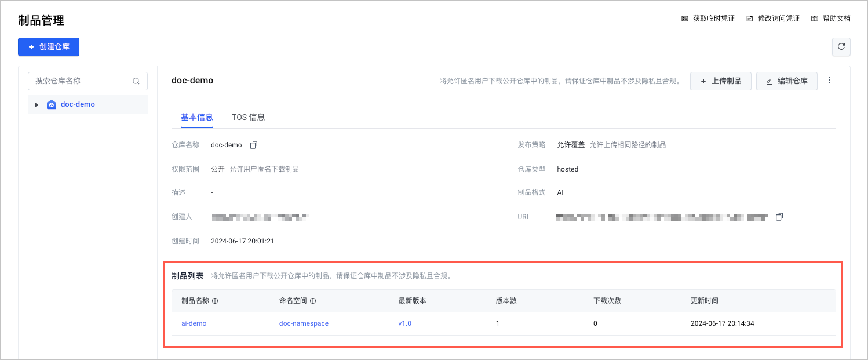Click info icon beside 命名空间 column
The height and width of the screenshot is (360, 868).
(x=313, y=301)
